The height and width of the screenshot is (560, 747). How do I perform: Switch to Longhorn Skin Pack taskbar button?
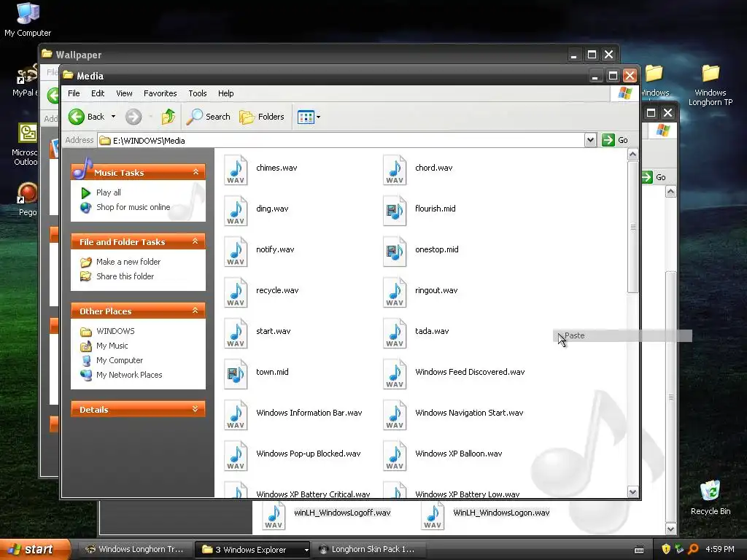[368, 550]
